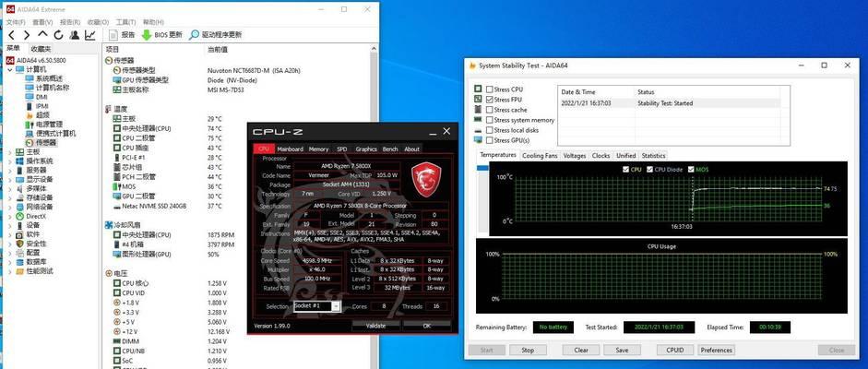Viewport: 868px width, 369px height.
Task: Open the Bench tab in CPU-Z
Action: pyautogui.click(x=390, y=149)
